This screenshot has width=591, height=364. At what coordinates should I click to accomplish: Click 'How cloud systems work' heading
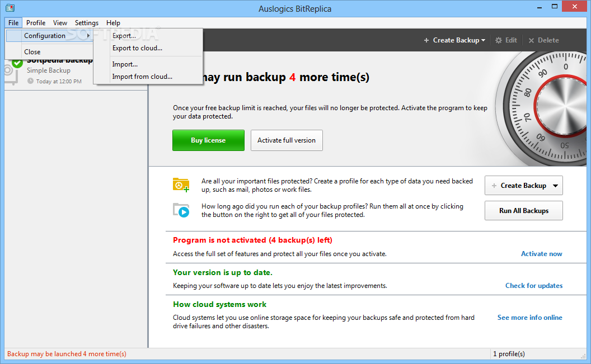pyautogui.click(x=219, y=305)
